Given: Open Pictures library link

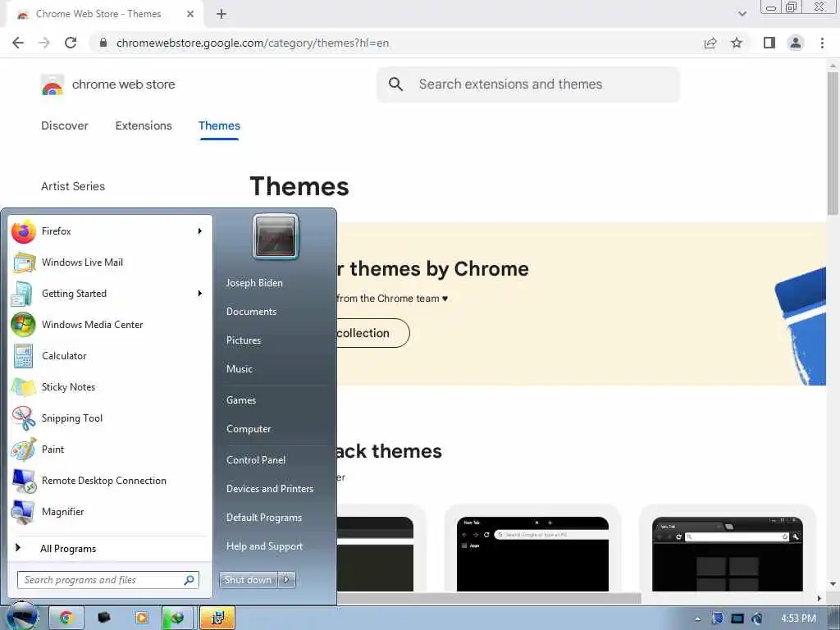Looking at the screenshot, I should (244, 340).
